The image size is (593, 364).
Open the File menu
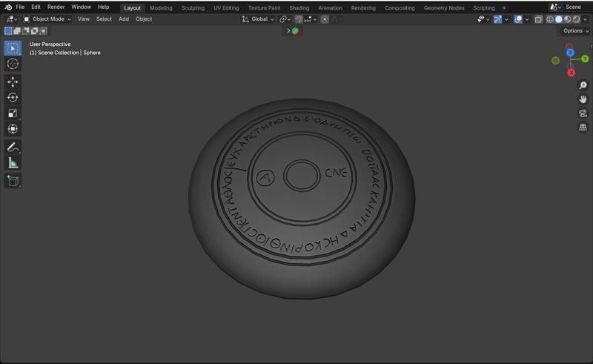(x=20, y=7)
